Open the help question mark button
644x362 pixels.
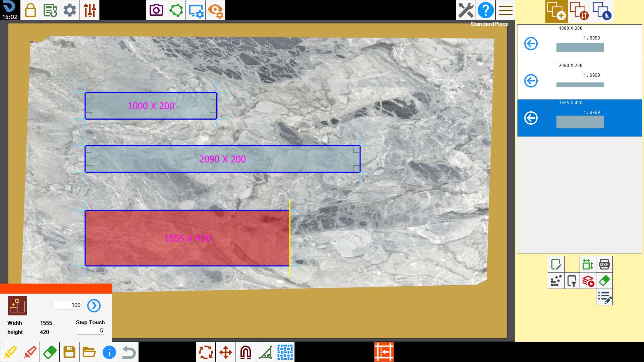point(486,10)
